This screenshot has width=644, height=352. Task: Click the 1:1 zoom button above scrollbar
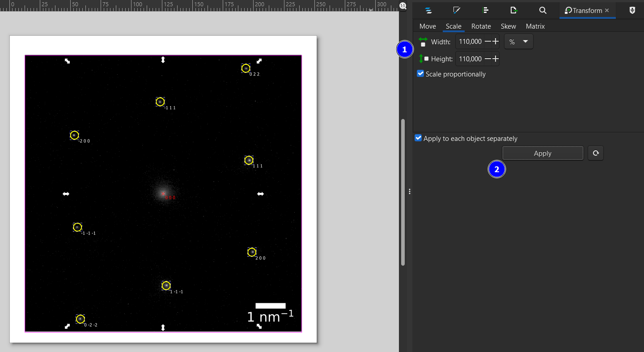[x=403, y=6]
